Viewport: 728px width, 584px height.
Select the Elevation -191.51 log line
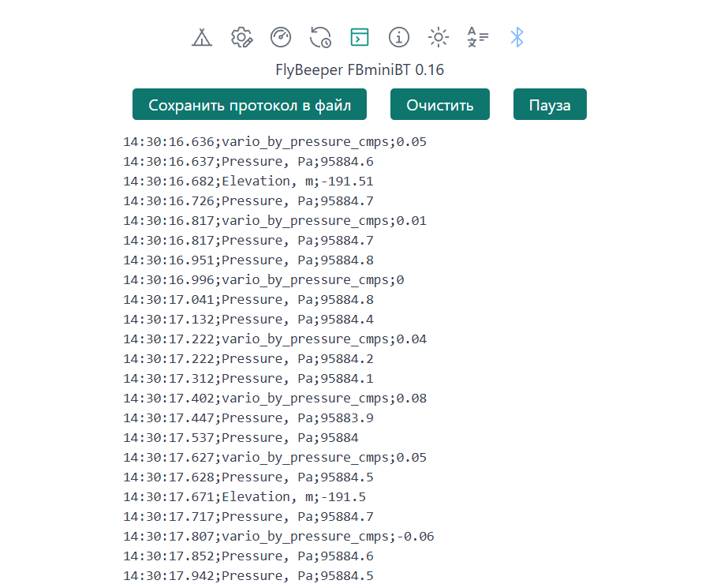click(248, 182)
